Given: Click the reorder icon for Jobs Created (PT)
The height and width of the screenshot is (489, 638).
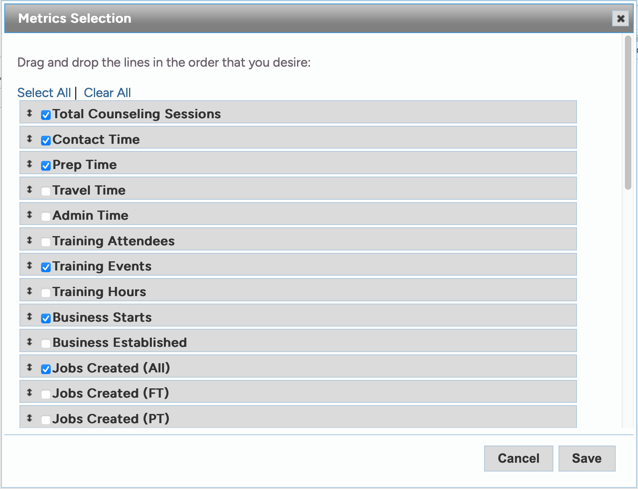Looking at the screenshot, I should pyautogui.click(x=30, y=419).
